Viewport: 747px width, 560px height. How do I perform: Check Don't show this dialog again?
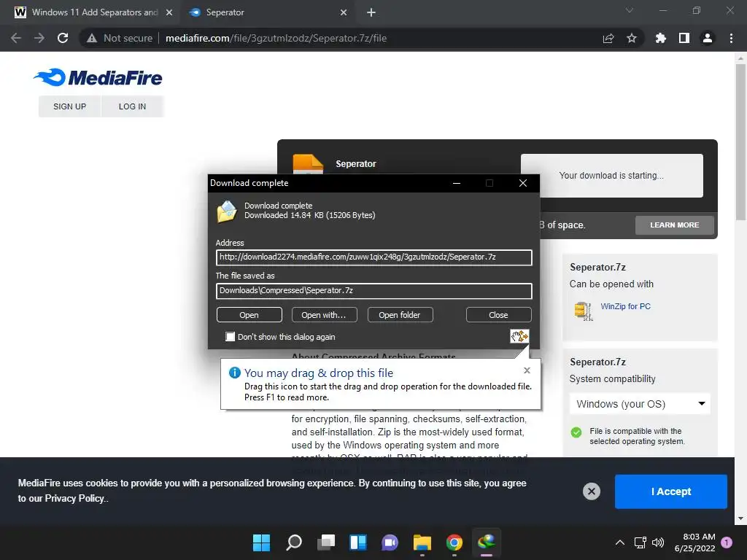point(230,337)
